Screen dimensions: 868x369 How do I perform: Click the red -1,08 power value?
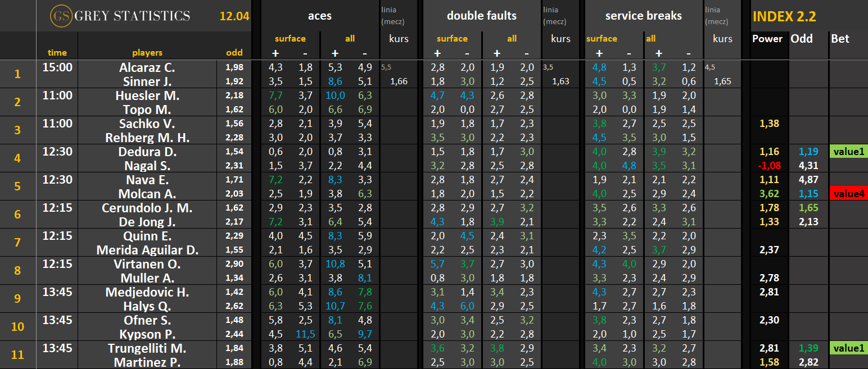[x=768, y=166]
